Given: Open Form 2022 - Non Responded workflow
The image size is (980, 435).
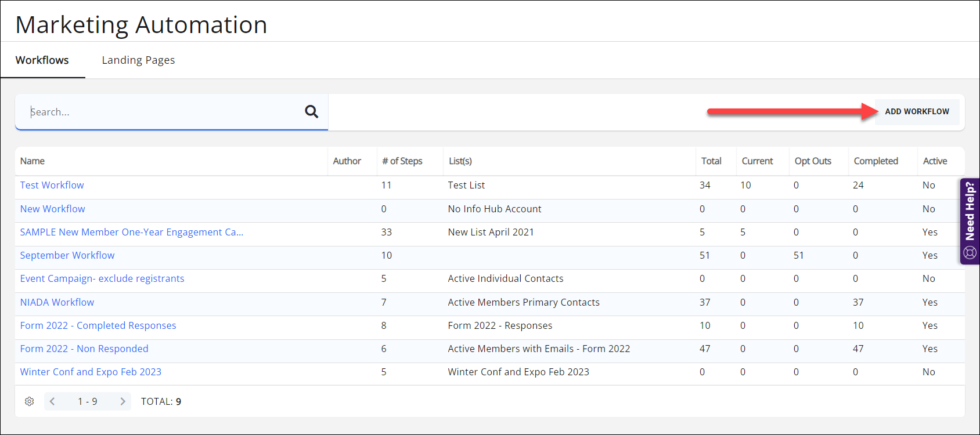Looking at the screenshot, I should coord(84,349).
